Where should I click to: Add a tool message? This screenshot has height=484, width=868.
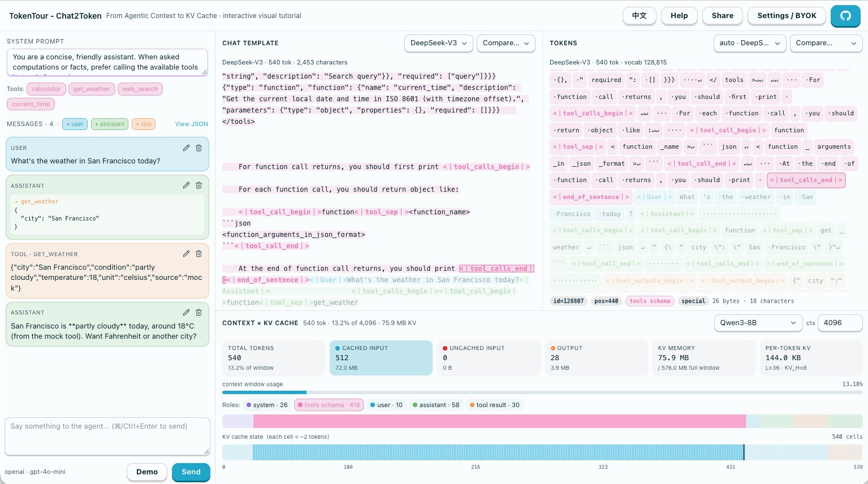coord(144,124)
